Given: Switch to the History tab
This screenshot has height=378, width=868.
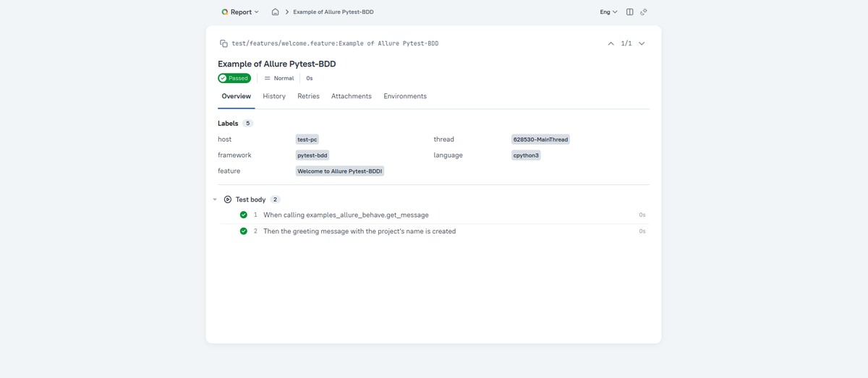Looking at the screenshot, I should [x=274, y=96].
